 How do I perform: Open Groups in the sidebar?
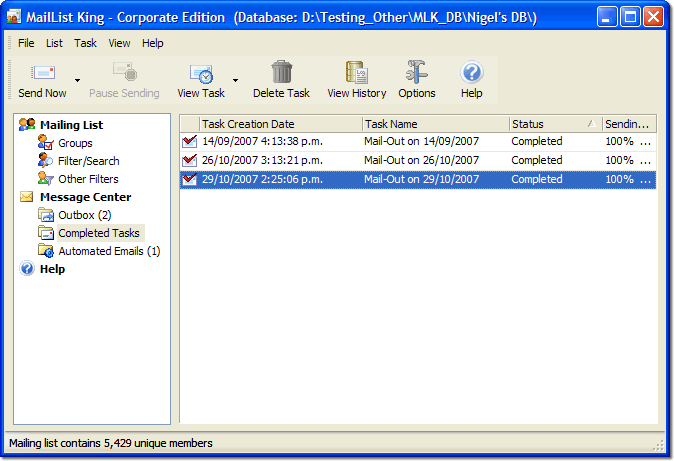75,143
